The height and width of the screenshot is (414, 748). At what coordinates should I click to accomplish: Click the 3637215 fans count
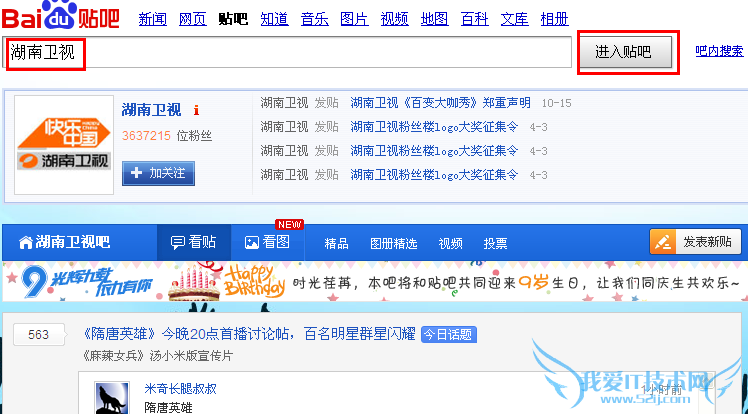coord(146,136)
